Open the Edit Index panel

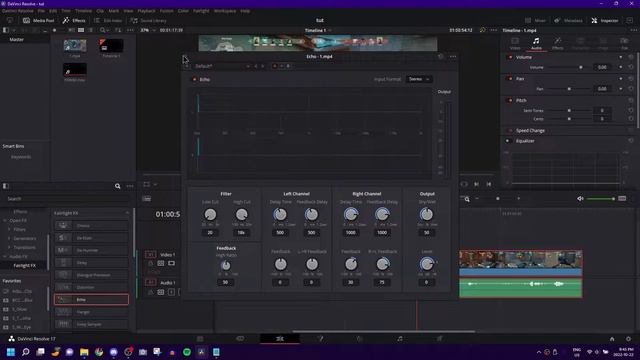coord(108,20)
